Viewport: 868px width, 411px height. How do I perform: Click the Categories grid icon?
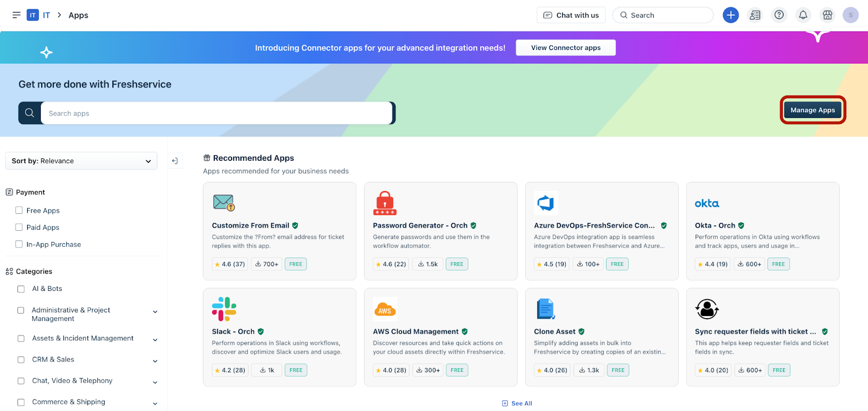[9, 271]
